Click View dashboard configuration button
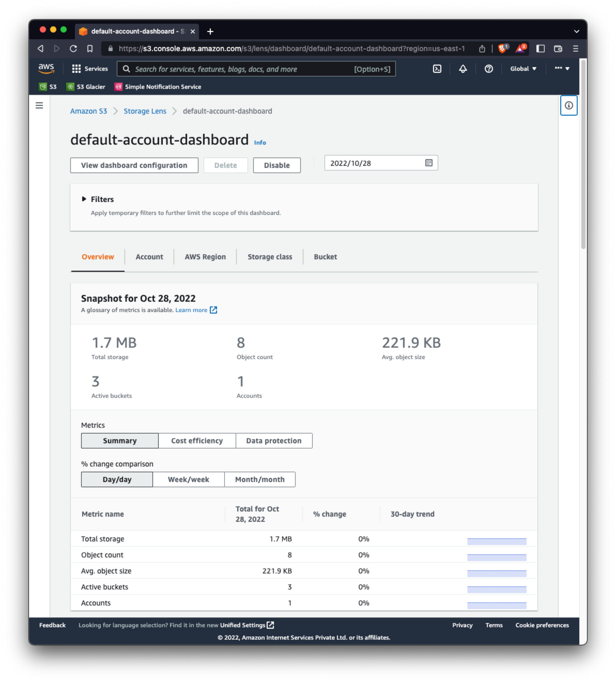 (134, 165)
